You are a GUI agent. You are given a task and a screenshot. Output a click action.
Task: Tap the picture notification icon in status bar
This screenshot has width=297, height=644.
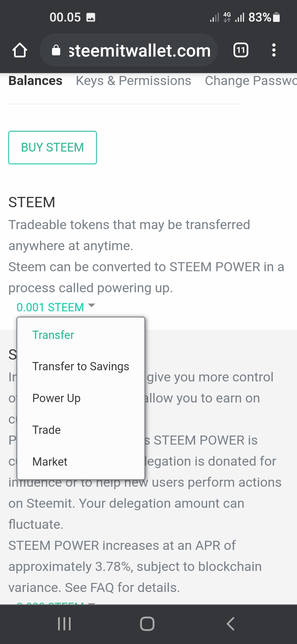91,17
